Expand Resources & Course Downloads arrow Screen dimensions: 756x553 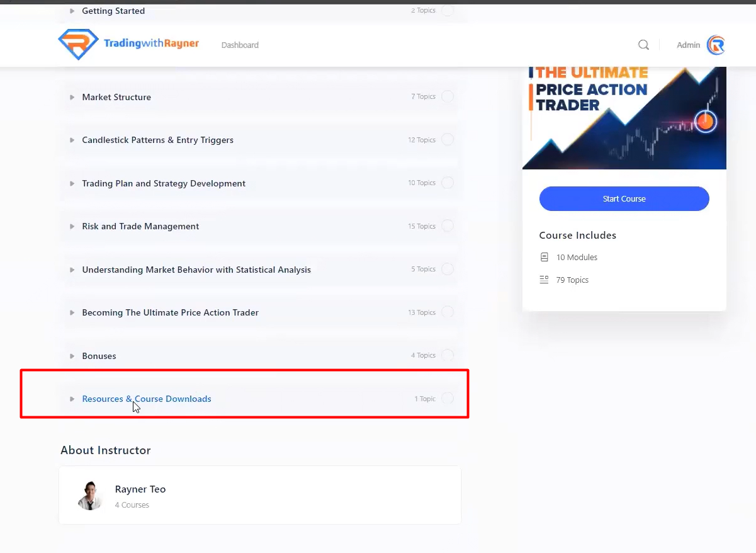click(x=72, y=399)
